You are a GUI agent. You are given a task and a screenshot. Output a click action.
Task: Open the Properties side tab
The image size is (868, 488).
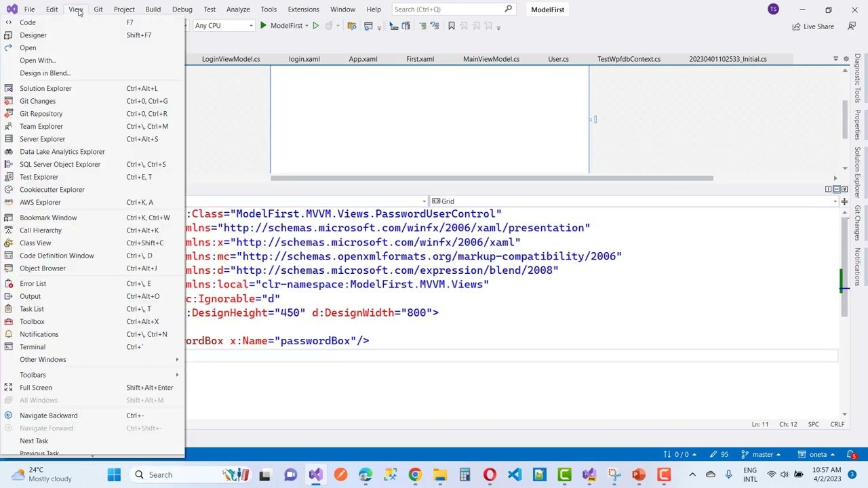(857, 124)
